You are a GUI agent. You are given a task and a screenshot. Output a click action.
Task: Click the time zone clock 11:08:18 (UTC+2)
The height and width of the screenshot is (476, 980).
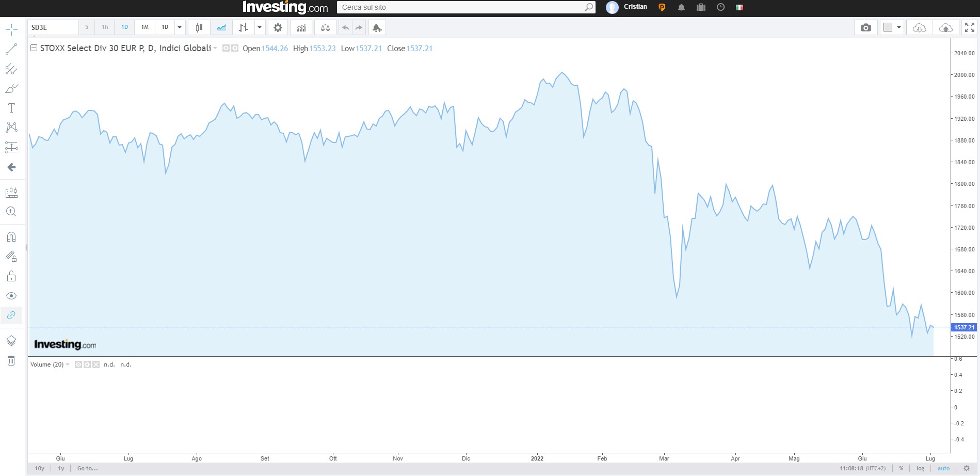pos(862,468)
